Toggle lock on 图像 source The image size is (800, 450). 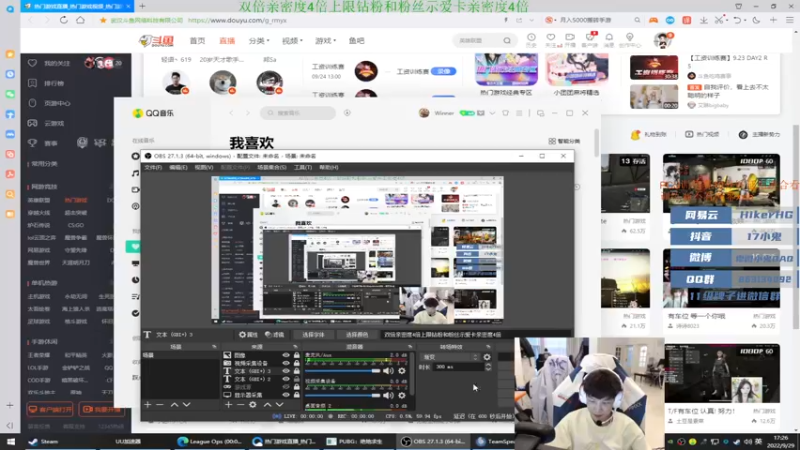[x=296, y=355]
